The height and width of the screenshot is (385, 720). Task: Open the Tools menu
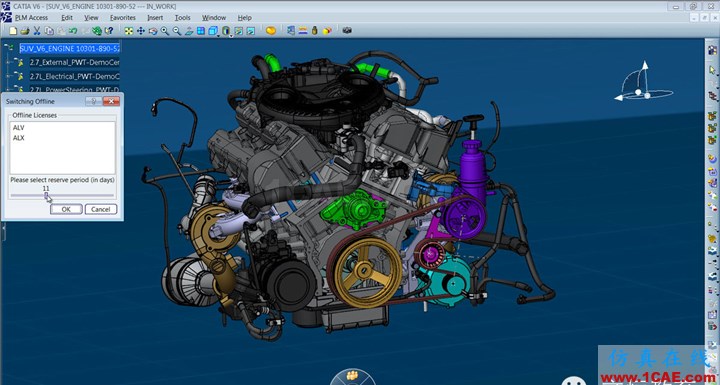pyautogui.click(x=182, y=17)
